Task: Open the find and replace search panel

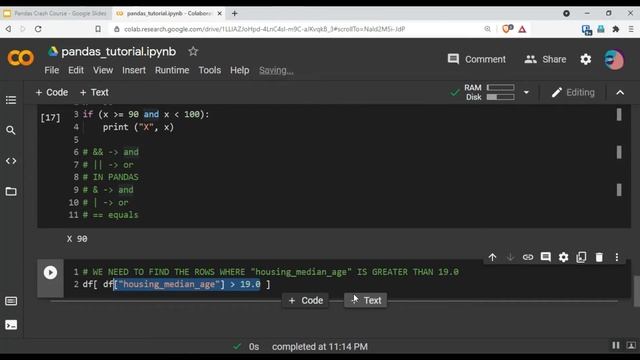Action: point(11,130)
